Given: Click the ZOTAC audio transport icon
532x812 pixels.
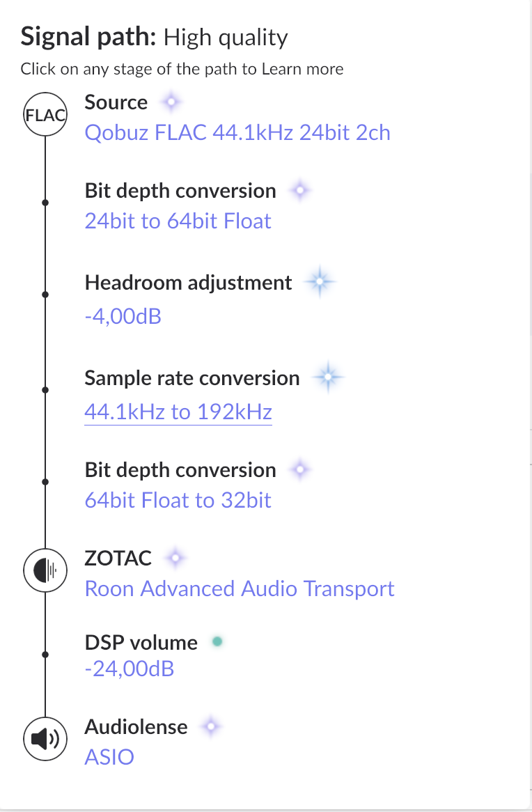Looking at the screenshot, I should [45, 571].
